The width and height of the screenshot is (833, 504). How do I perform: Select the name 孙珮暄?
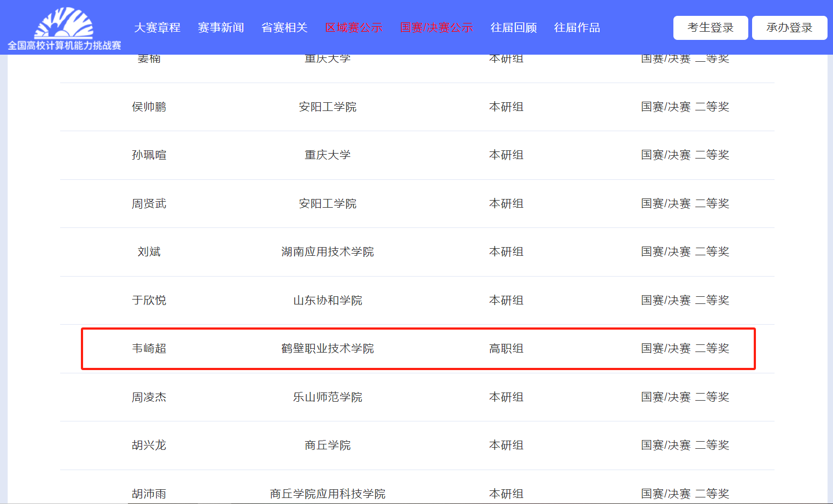tap(149, 155)
